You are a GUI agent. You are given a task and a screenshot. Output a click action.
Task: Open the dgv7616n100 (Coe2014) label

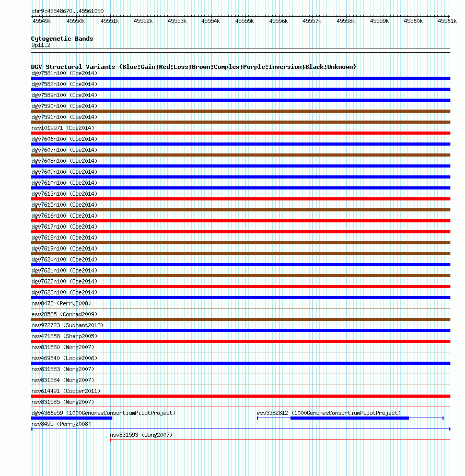tap(64, 216)
